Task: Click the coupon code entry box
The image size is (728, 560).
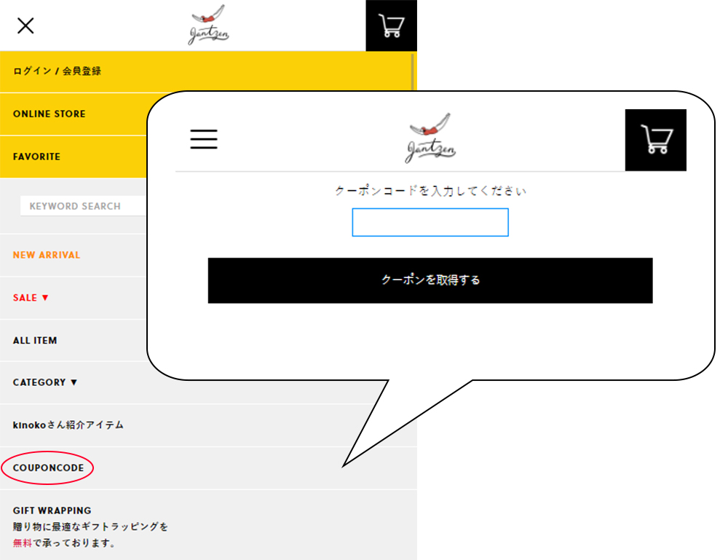Action: pyautogui.click(x=430, y=222)
